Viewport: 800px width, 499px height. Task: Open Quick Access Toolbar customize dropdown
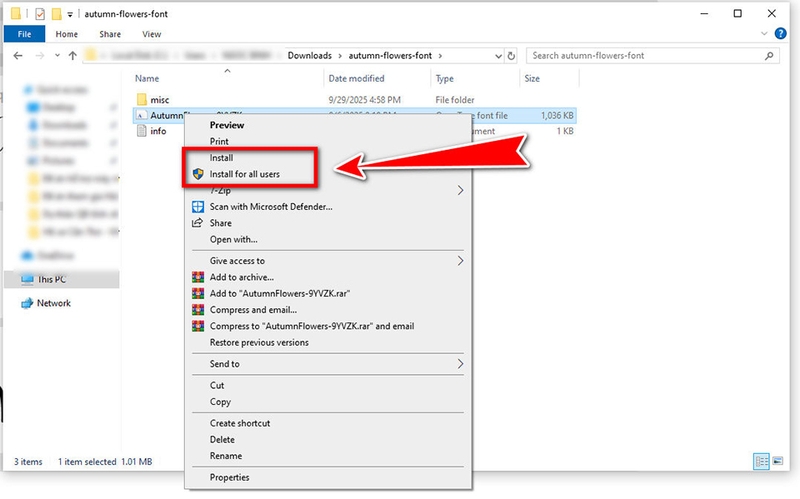pos(70,14)
